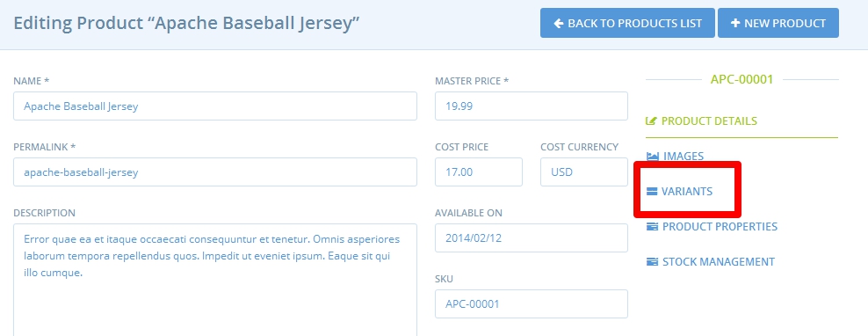Click the stacked bars icon beside Variants

pyautogui.click(x=652, y=191)
